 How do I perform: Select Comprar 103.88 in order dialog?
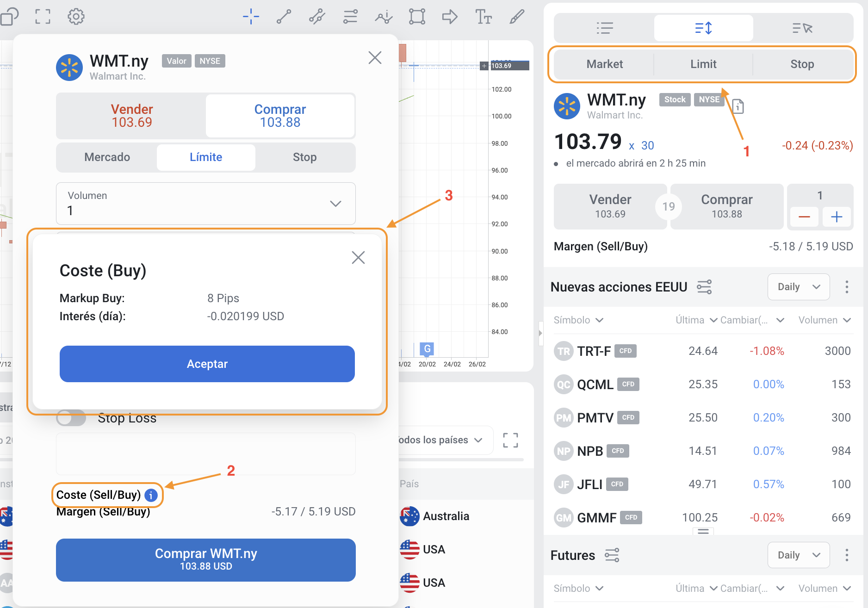tap(280, 116)
